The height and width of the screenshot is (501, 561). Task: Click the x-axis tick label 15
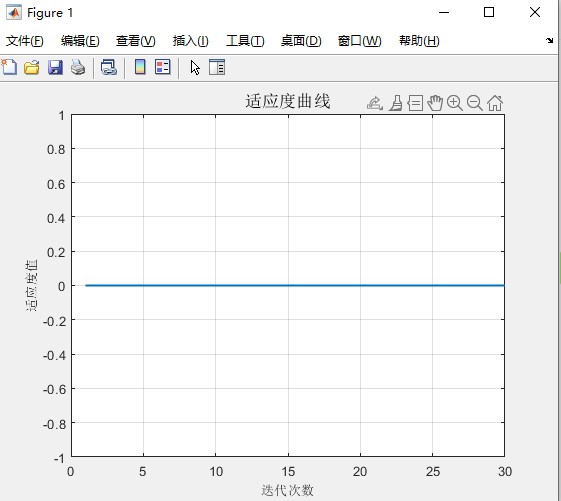(288, 472)
